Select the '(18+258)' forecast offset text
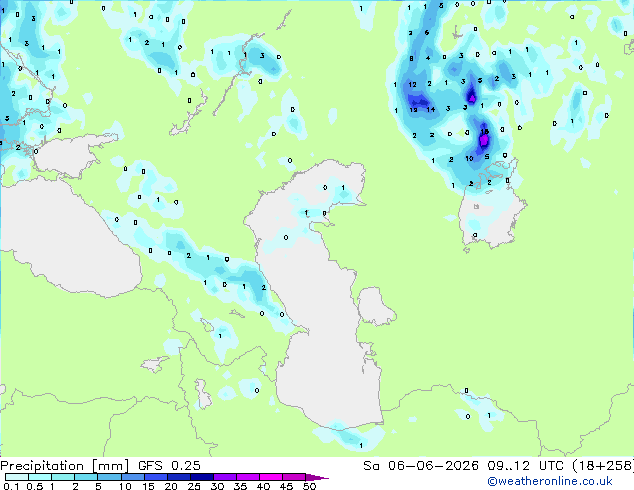This screenshot has height=490, width=634. click(603, 466)
